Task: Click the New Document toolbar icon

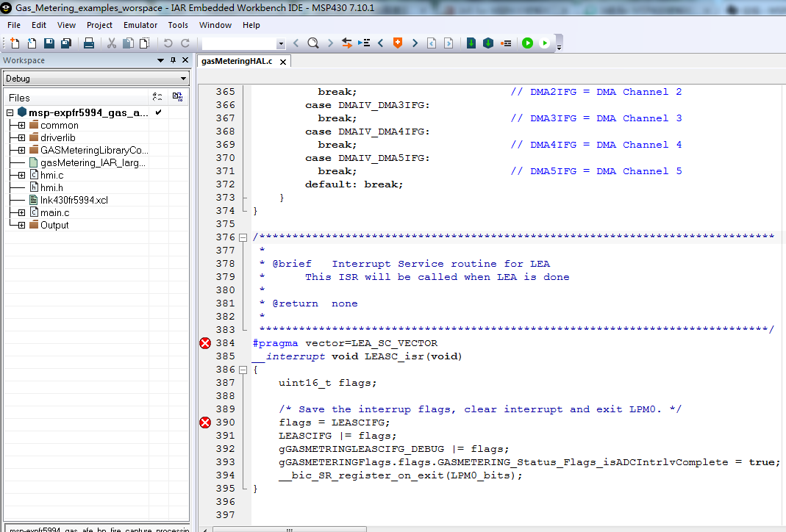Action: point(15,43)
